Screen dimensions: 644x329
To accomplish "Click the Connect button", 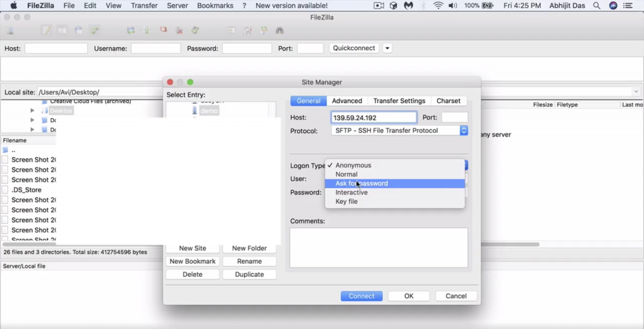I will coord(362,296).
